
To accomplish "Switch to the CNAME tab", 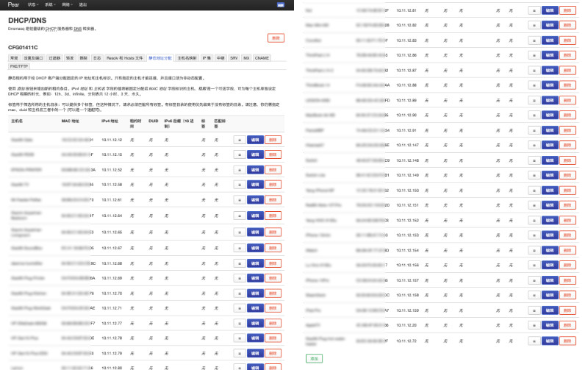I will 262,58.
